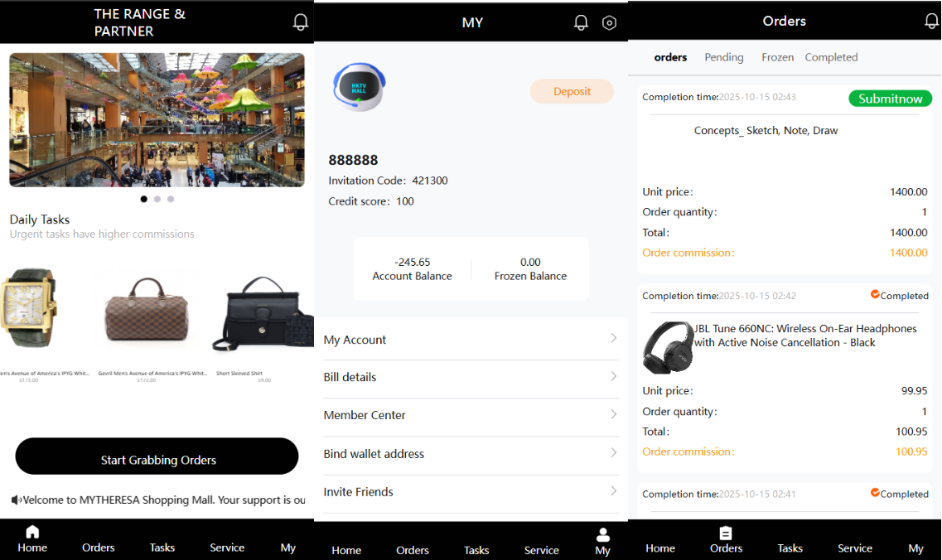The height and width of the screenshot is (560, 942).
Task: Tap the Short Sleeved Shirt product label
Action: click(x=239, y=373)
